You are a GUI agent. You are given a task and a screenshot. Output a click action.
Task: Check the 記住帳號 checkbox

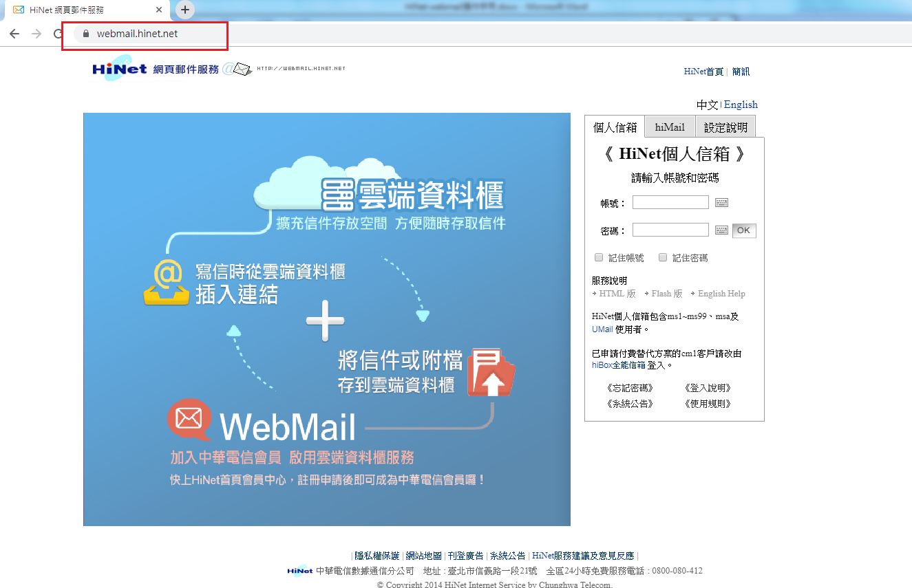tap(599, 257)
